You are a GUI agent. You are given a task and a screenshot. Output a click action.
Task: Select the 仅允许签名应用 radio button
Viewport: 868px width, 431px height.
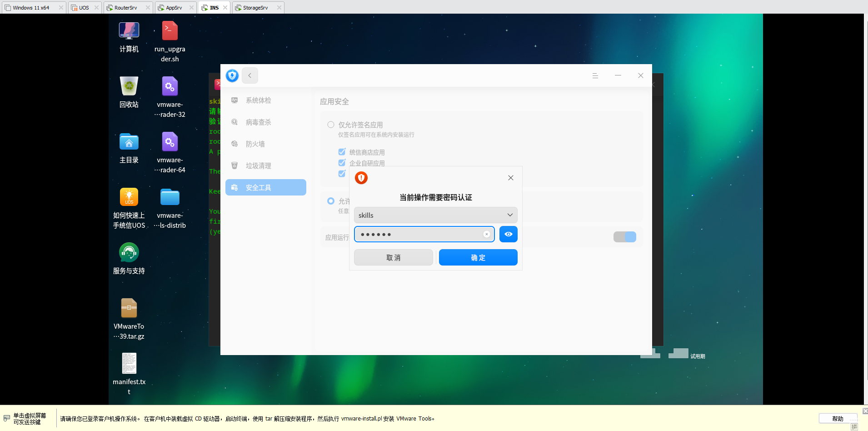pos(331,124)
